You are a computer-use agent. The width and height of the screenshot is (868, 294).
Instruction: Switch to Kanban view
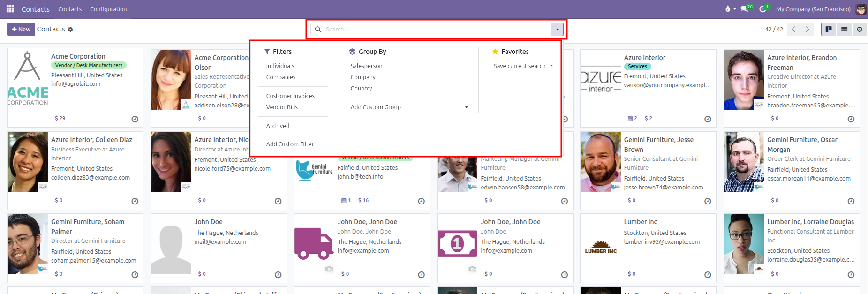[x=829, y=29]
